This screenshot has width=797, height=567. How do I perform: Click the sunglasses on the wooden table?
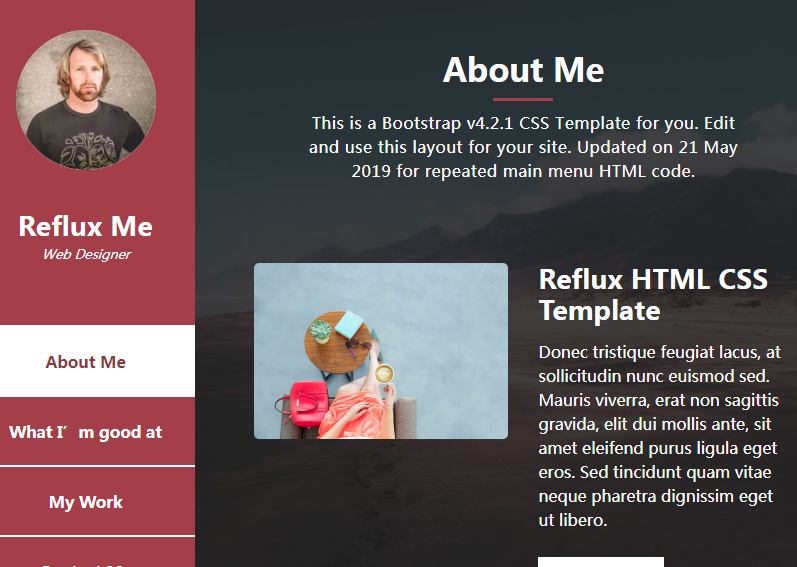(359, 345)
